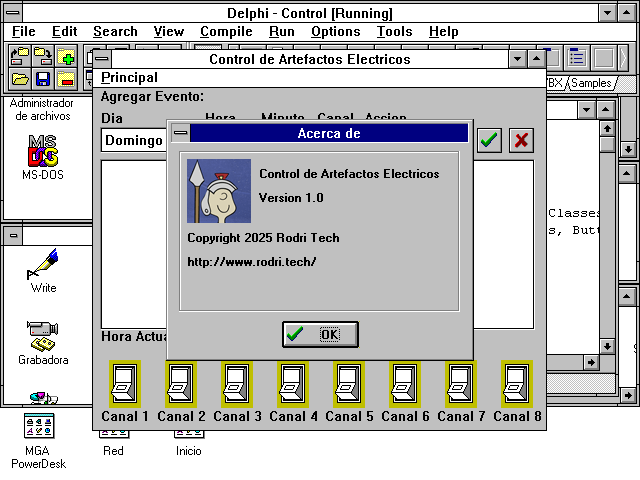Image resolution: width=640 pixels, height=480 pixels.
Task: Click the red X cancel icon
Action: coord(521,140)
